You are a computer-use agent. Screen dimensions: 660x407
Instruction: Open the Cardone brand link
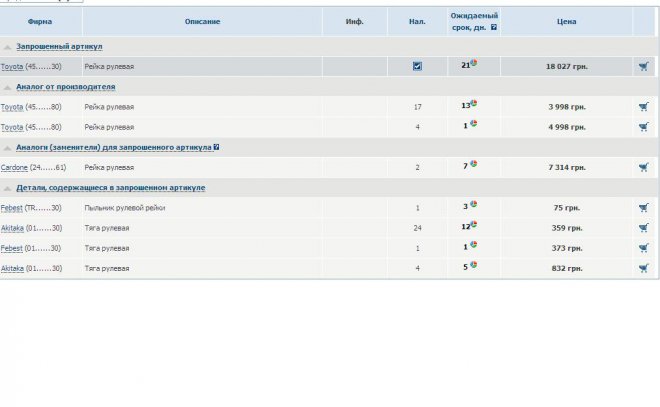pyautogui.click(x=14, y=167)
